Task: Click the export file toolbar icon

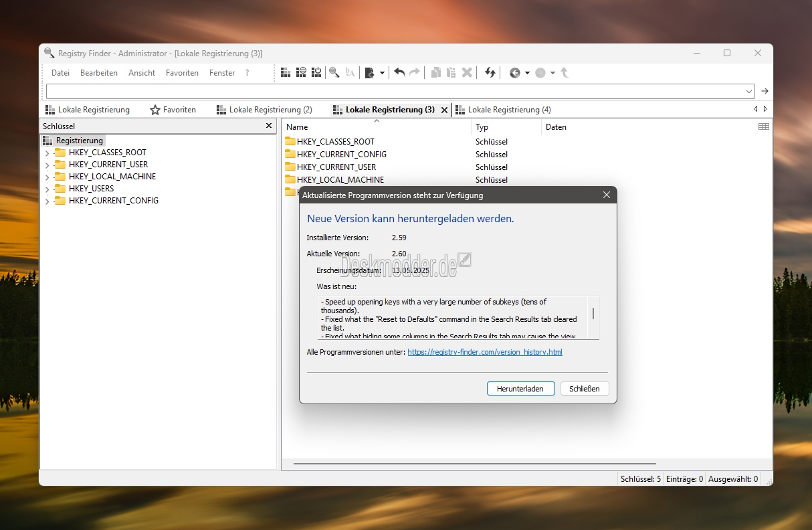Action: coord(369,73)
